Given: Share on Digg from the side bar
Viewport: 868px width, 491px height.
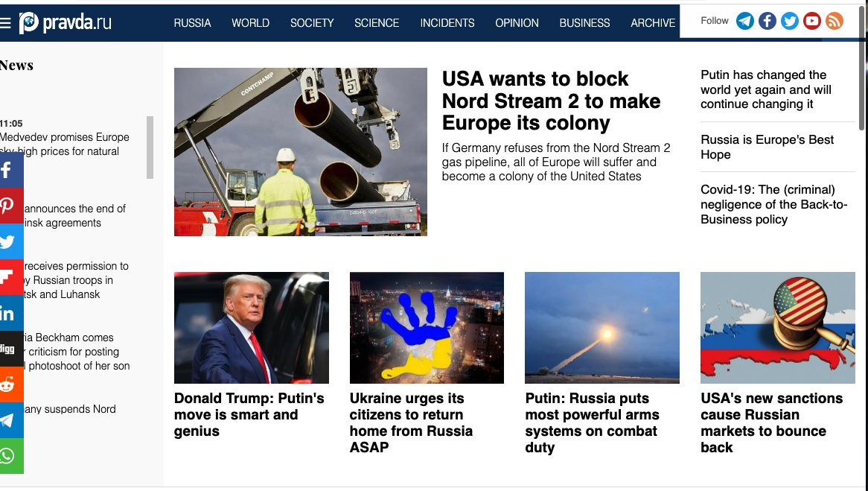Looking at the screenshot, I should (12, 349).
